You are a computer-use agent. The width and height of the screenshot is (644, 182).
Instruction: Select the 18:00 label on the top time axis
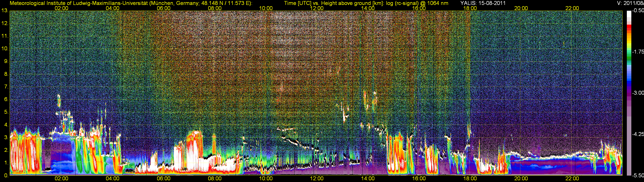[x=470, y=8]
